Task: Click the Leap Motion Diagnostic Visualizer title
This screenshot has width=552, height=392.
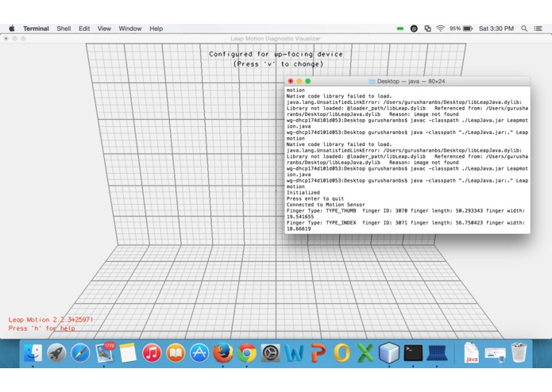Action: (x=276, y=39)
